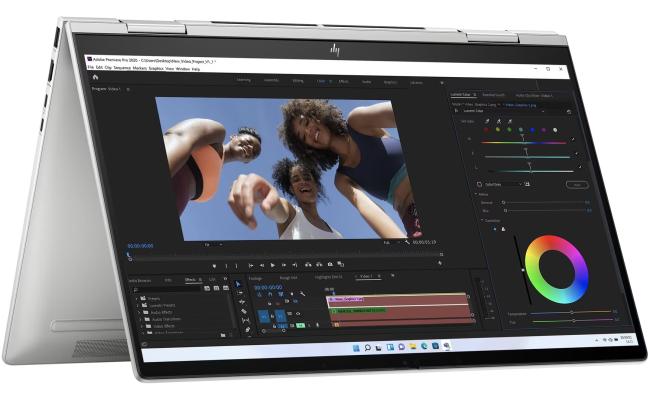
Task: Click the Extract button
Action: 319,264
